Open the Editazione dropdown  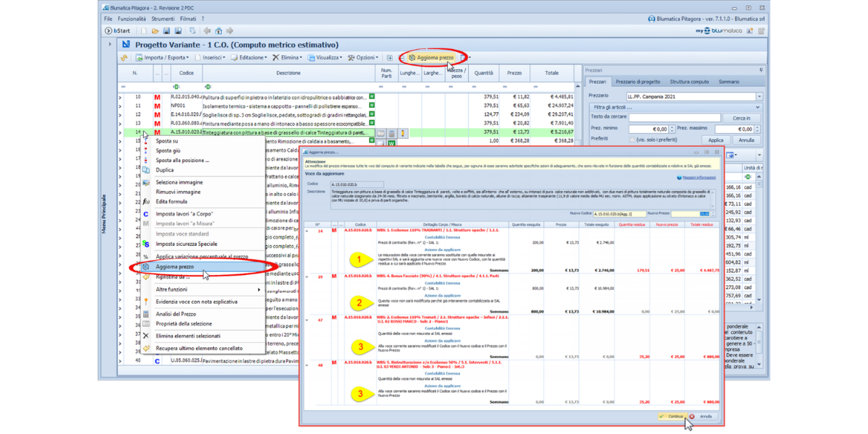pos(249,58)
